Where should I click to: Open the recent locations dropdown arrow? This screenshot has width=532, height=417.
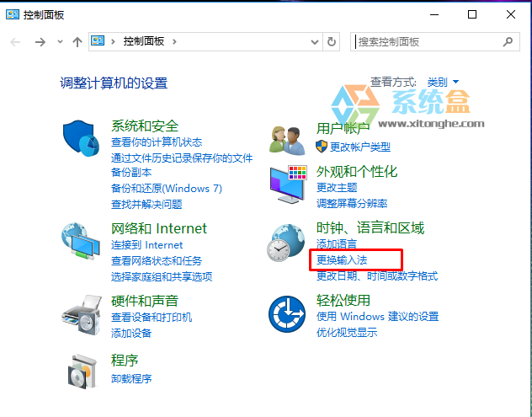[60, 42]
